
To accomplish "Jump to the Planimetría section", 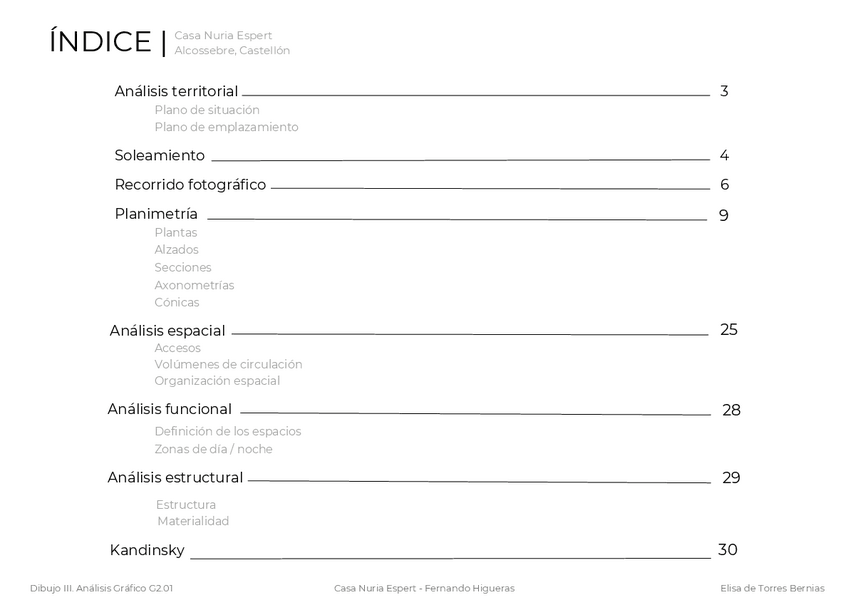I will click(156, 214).
